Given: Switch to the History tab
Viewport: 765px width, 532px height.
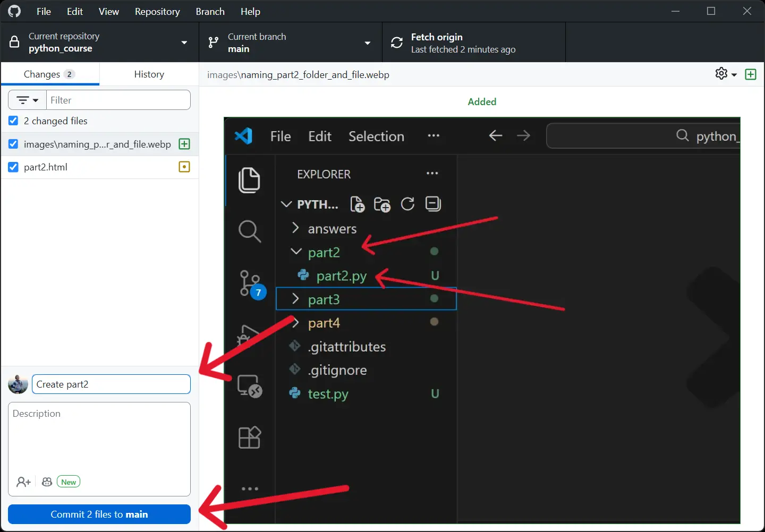Looking at the screenshot, I should [x=149, y=74].
